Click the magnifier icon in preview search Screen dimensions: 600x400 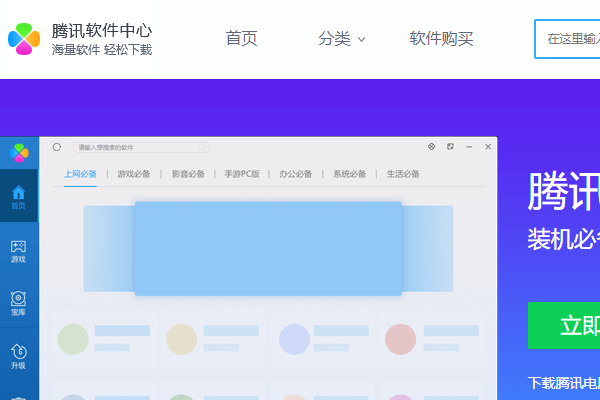tap(202, 147)
